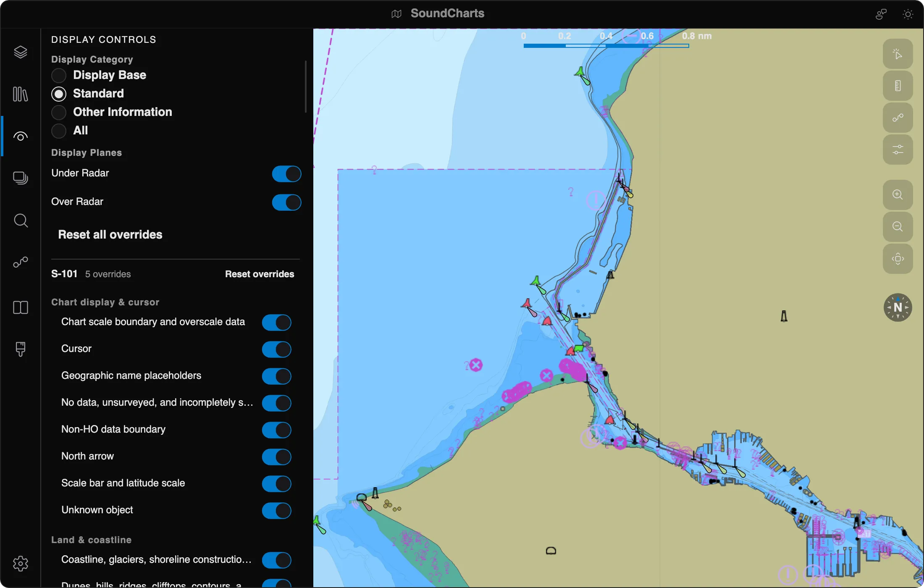Open the settings gear in sidebar
Screen dimensions: 924x588
20,563
